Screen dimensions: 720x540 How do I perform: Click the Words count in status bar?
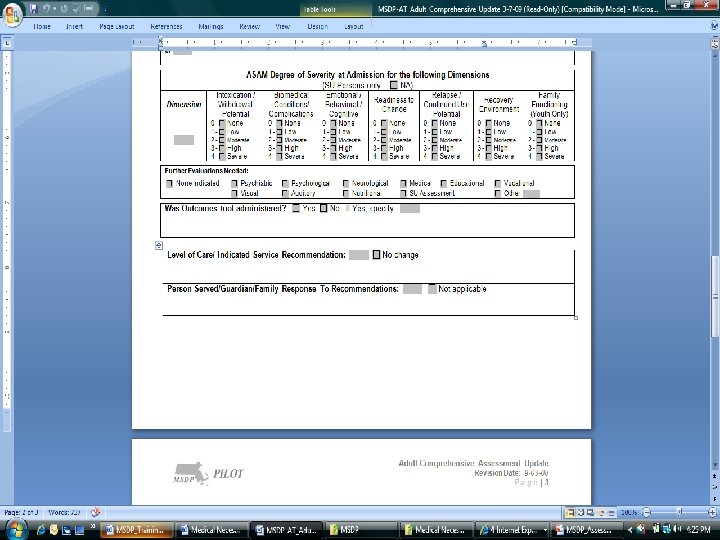click(64, 512)
